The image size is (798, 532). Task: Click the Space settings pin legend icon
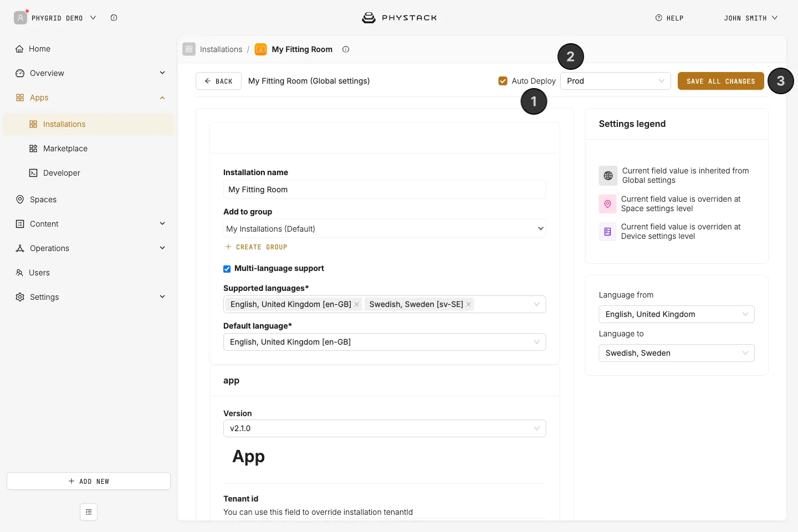pos(607,204)
